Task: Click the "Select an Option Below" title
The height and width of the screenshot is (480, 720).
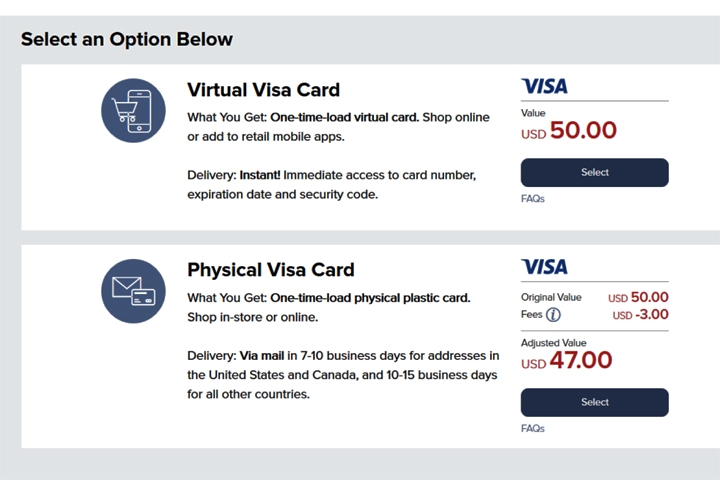Action: coord(127,40)
